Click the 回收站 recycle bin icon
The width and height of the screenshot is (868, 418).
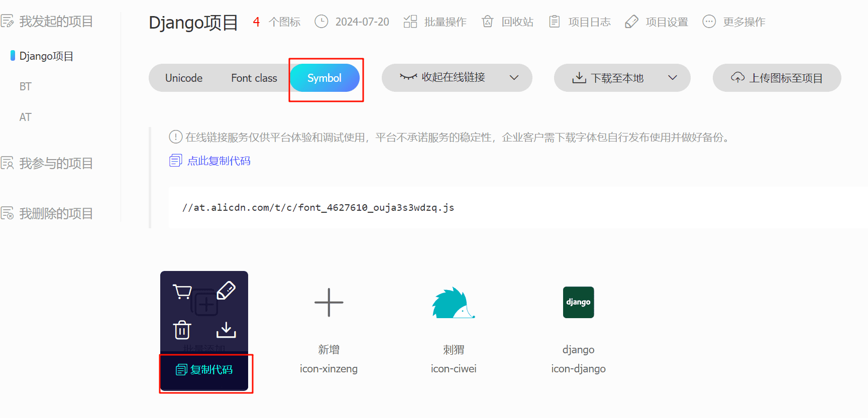pos(487,22)
